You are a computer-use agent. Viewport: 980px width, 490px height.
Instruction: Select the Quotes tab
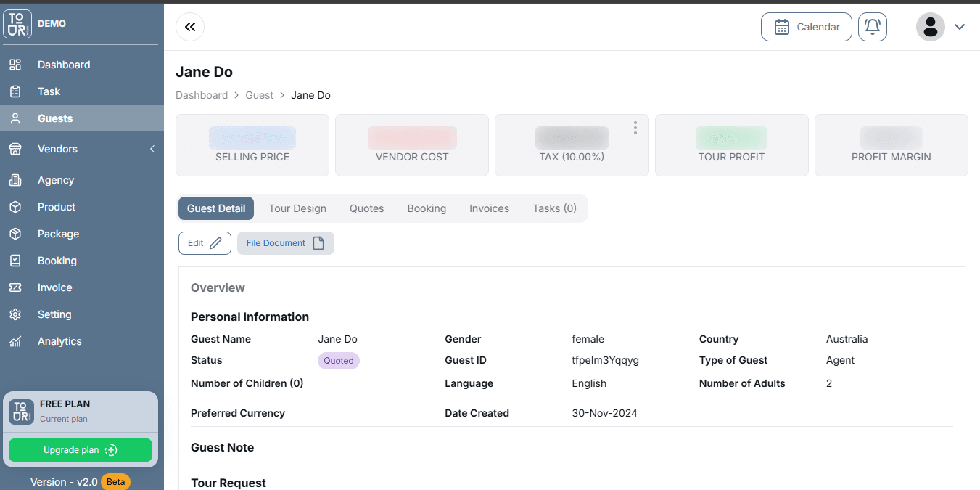(366, 208)
